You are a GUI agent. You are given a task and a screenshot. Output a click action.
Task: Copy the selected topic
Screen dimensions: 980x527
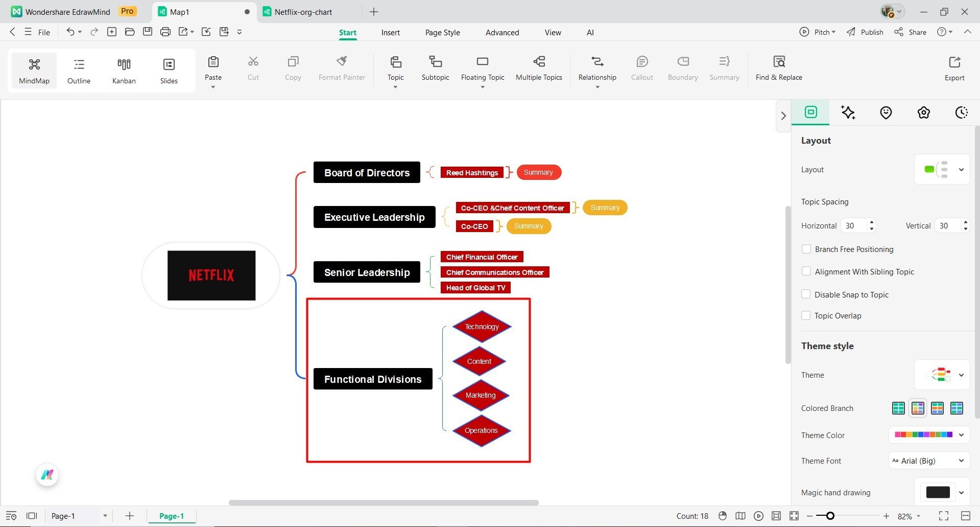click(293, 68)
